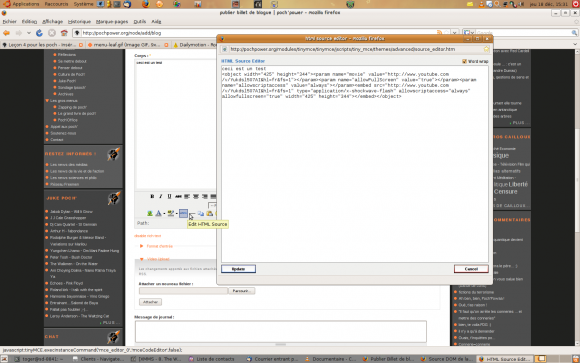
Task: Open the Marque-pages menu
Action: [x=112, y=21]
